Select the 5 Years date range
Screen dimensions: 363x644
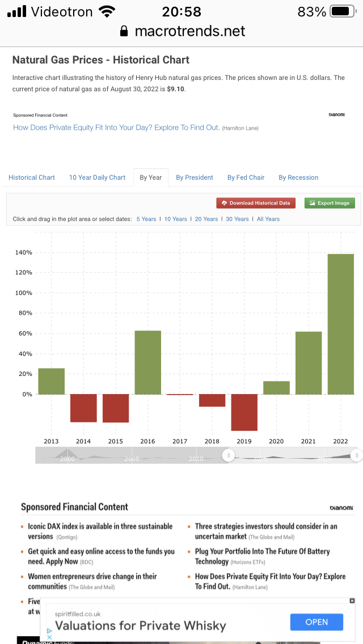pyautogui.click(x=146, y=219)
